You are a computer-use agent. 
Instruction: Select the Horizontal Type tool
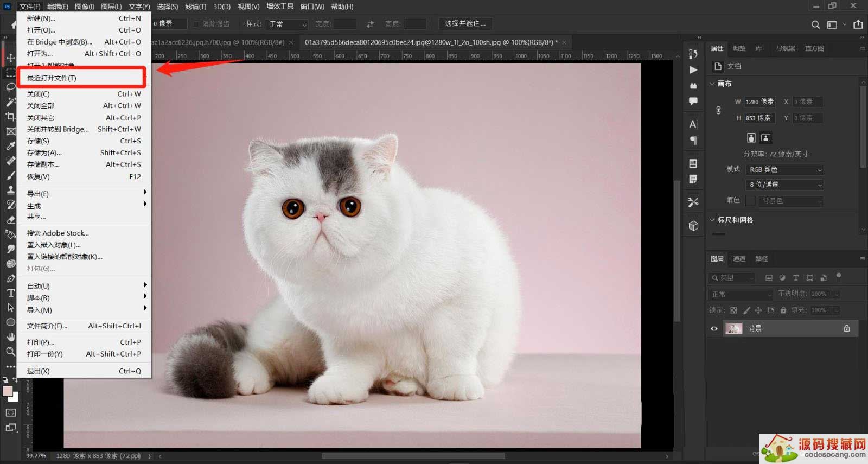tap(10, 293)
